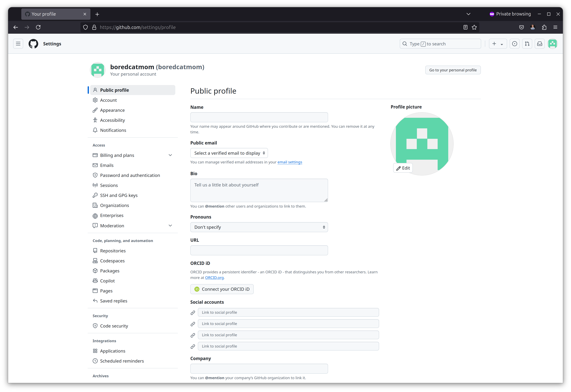Open Appearance settings
This screenshot has height=392, width=571.
pyautogui.click(x=132, y=110)
